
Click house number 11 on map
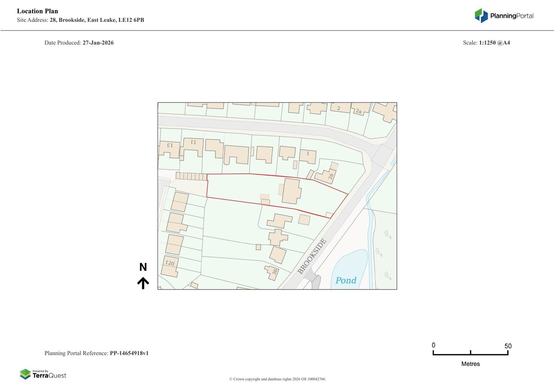(193, 142)
